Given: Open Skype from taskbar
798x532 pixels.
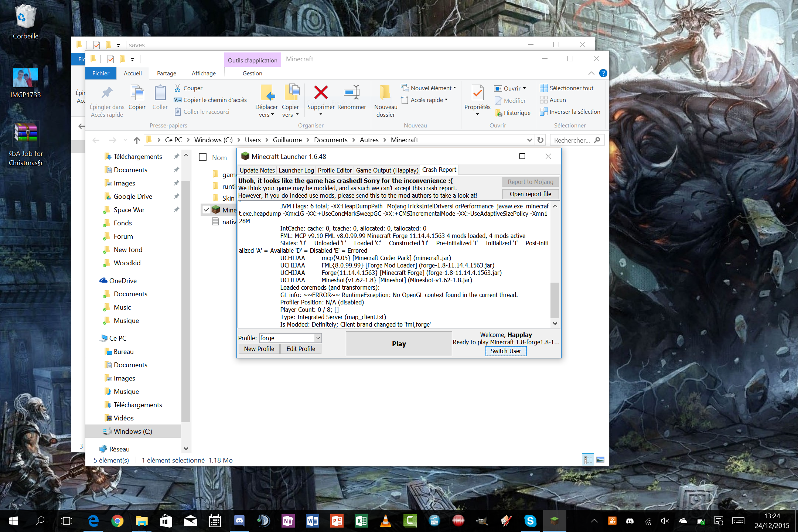Looking at the screenshot, I should pyautogui.click(x=530, y=521).
